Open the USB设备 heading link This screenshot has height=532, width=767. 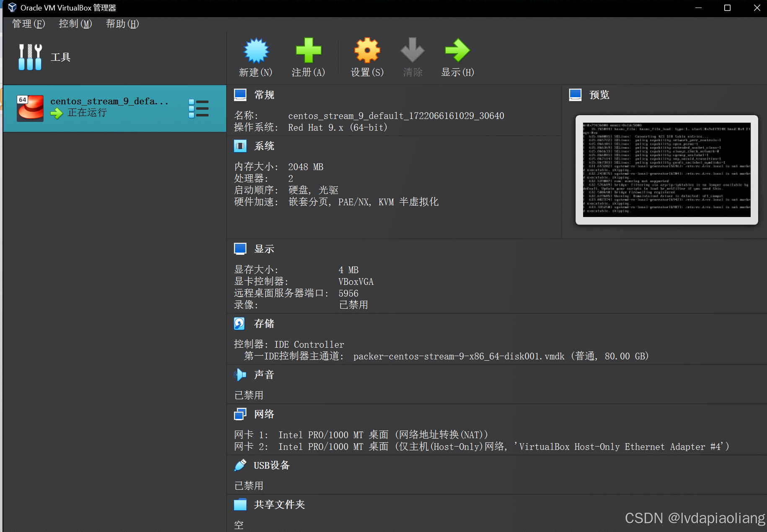click(271, 465)
